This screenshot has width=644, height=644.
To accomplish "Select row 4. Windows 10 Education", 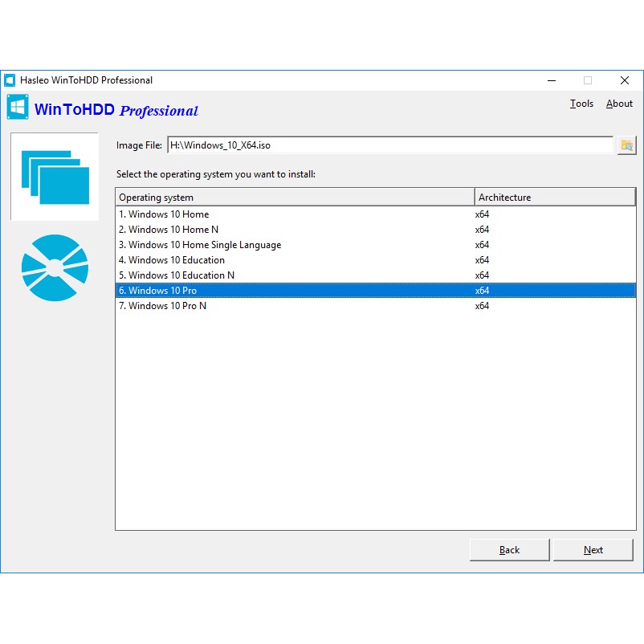I will [375, 260].
